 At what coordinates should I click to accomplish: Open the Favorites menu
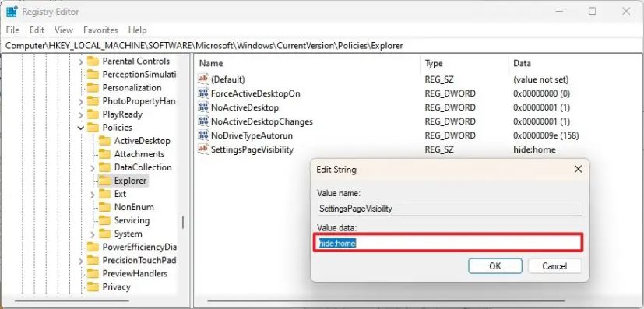pyautogui.click(x=100, y=30)
